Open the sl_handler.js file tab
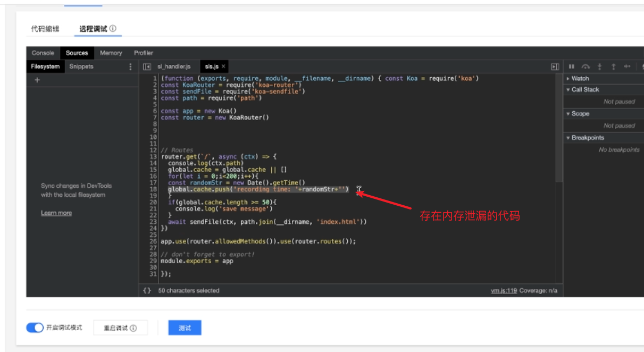The height and width of the screenshot is (352, 644). coord(173,66)
